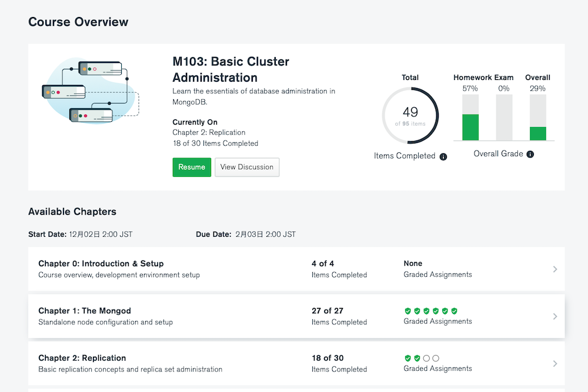Click the Exam 0% grade bar

pyautogui.click(x=504, y=118)
